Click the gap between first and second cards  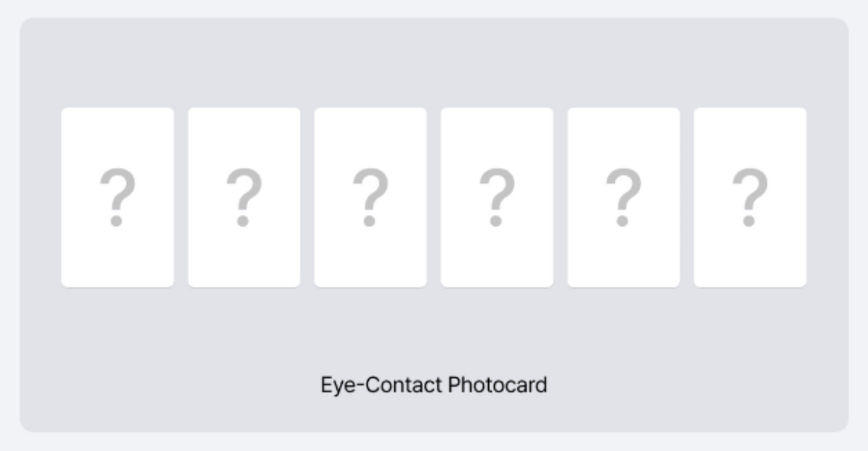click(181, 197)
